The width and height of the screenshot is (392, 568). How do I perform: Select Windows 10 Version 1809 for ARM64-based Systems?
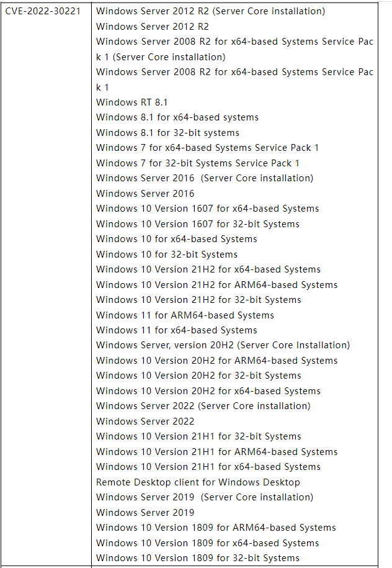point(216,528)
